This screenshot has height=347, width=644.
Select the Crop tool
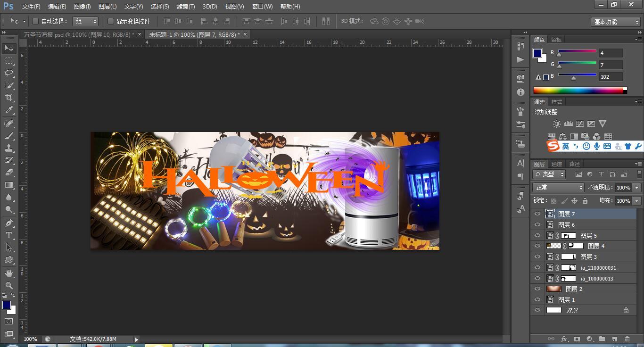coord(9,98)
